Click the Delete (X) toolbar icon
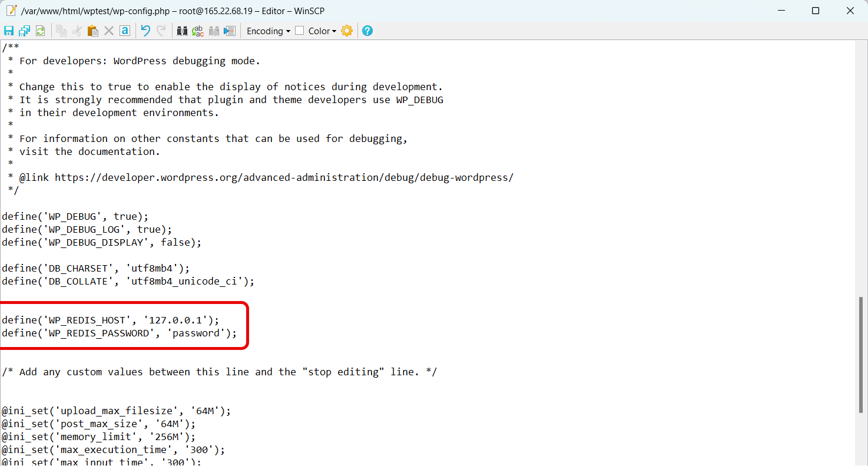 (109, 31)
